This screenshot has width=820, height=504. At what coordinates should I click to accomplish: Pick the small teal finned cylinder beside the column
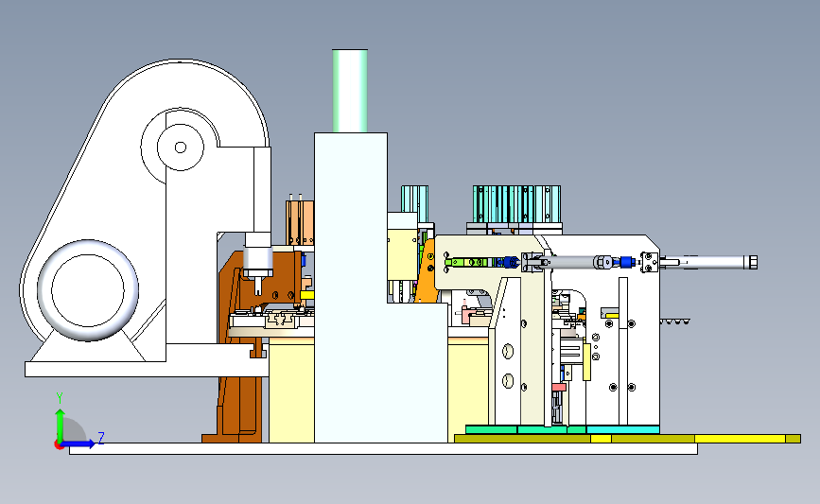[x=414, y=204]
